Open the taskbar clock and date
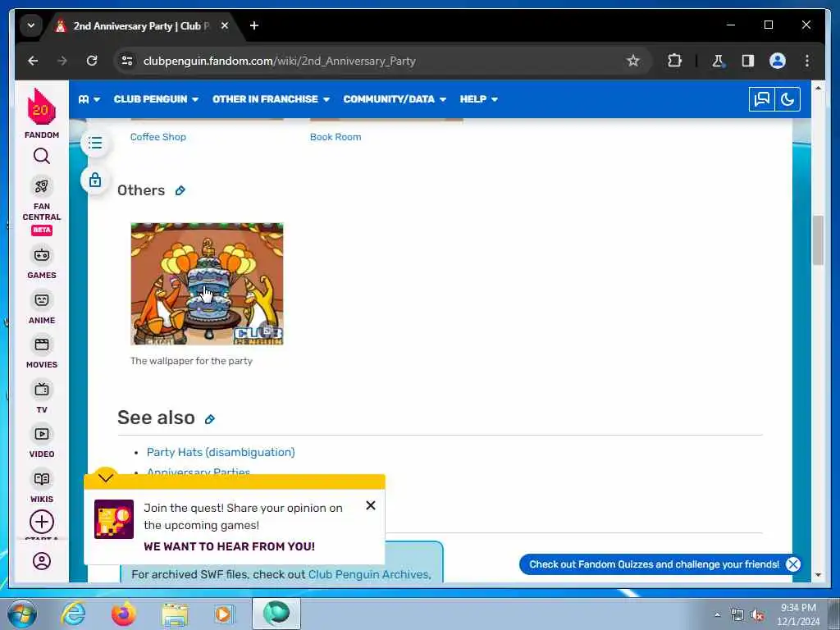Image resolution: width=840 pixels, height=630 pixels. coord(798,614)
